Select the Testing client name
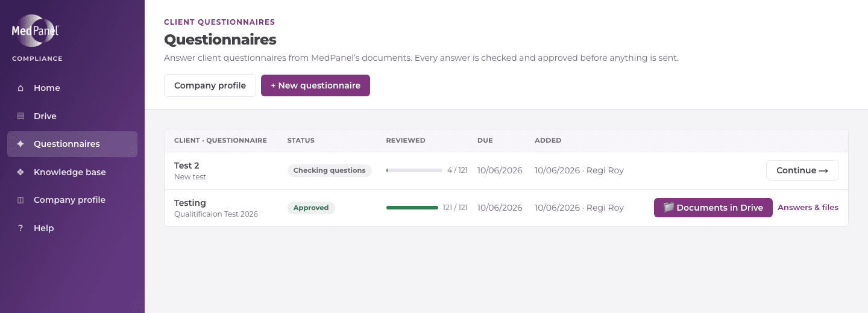868x313 pixels. point(190,203)
